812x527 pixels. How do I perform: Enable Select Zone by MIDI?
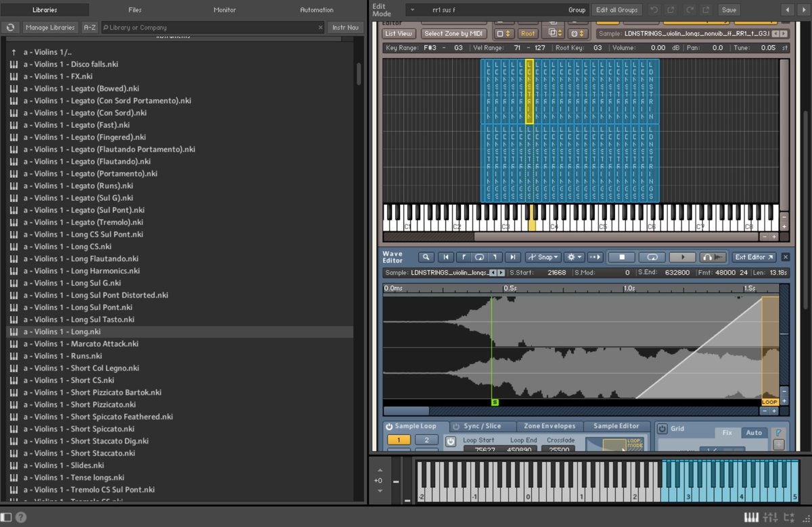tap(453, 33)
